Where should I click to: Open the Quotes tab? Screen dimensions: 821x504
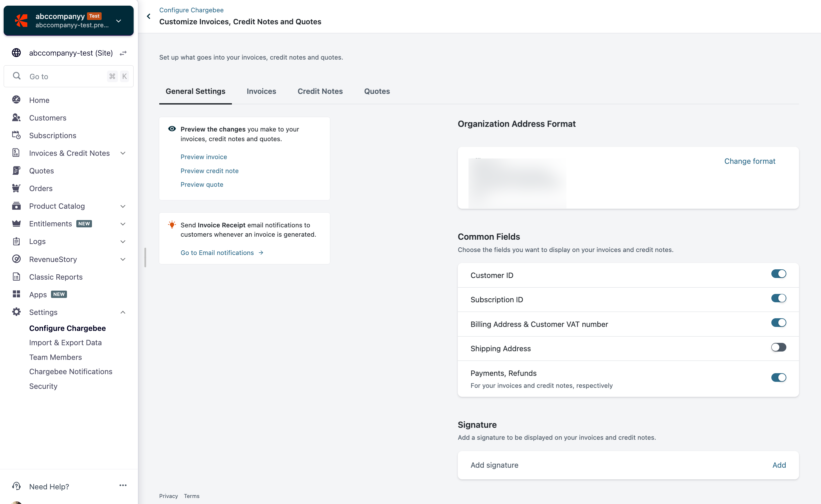[x=377, y=91]
